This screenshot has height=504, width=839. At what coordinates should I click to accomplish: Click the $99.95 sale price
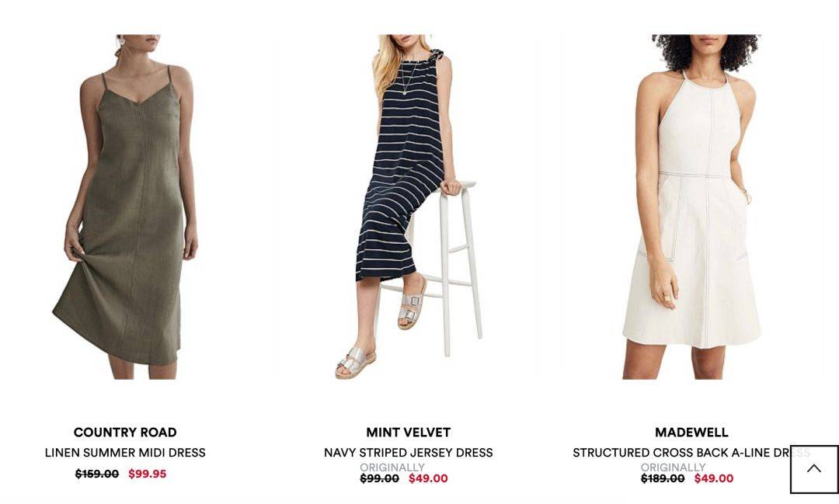[147, 474]
